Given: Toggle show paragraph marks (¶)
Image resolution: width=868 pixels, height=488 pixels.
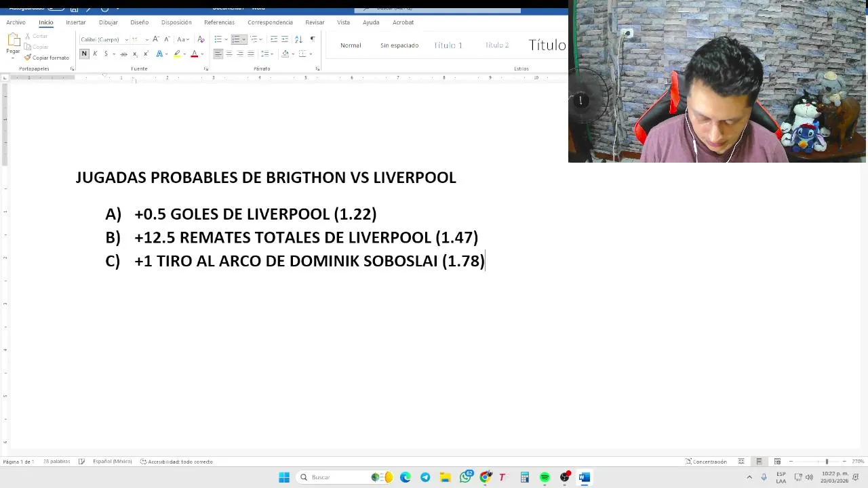Looking at the screenshot, I should click(x=312, y=39).
